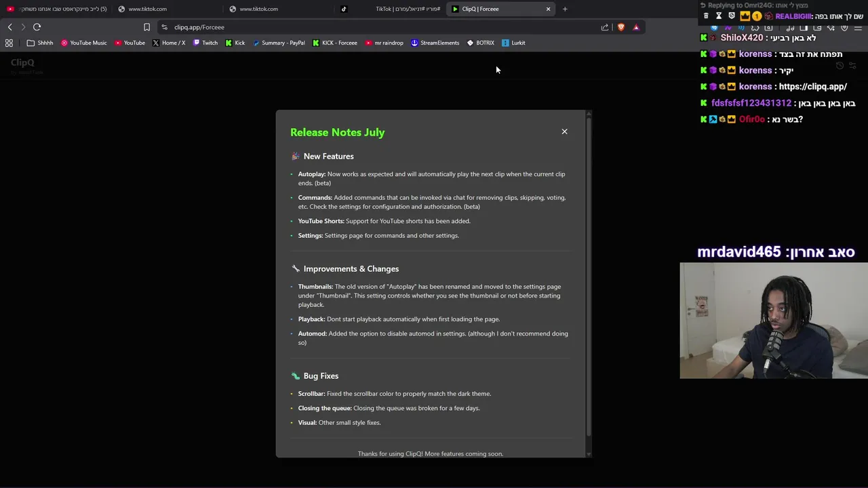Switch to the first www.tiktok.com tab

pos(166,9)
